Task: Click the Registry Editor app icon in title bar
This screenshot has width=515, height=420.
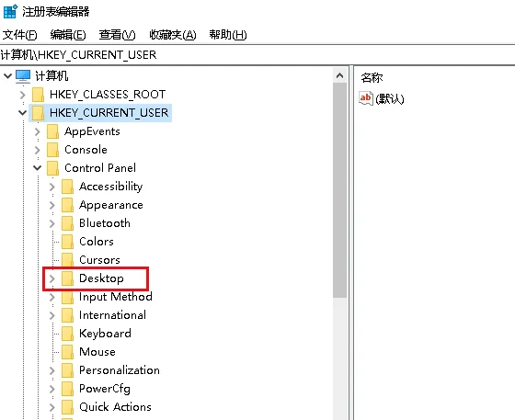Action: click(x=10, y=11)
